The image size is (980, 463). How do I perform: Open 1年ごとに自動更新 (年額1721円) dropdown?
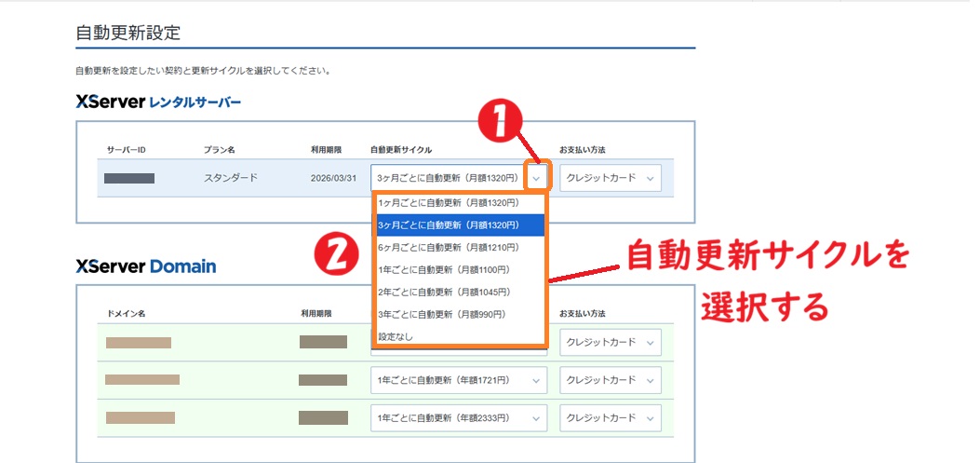(459, 380)
